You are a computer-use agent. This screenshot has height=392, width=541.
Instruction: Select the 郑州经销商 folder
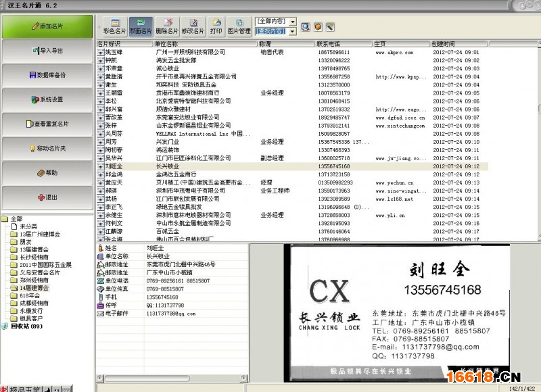tap(34, 280)
